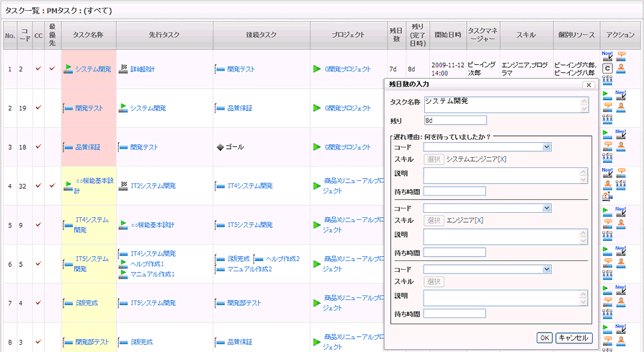Toggle CC checkmark in row 5 IT4システム開発

38,224
